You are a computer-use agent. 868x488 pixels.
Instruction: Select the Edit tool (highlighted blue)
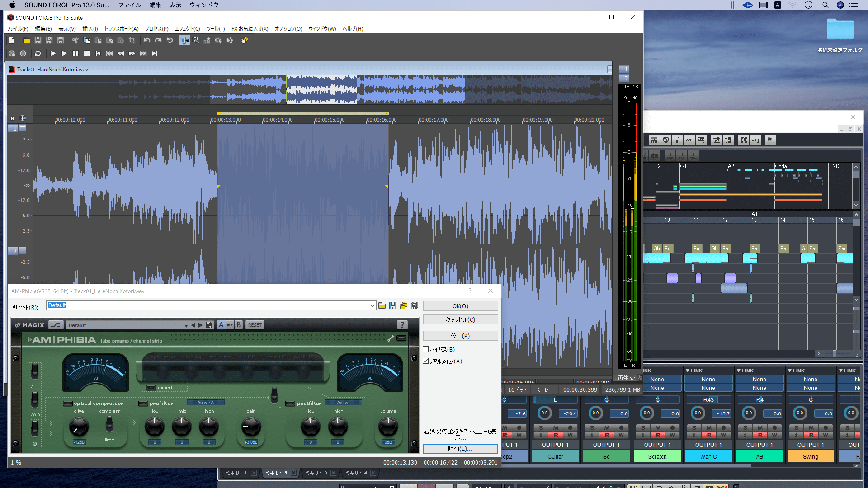[185, 40]
